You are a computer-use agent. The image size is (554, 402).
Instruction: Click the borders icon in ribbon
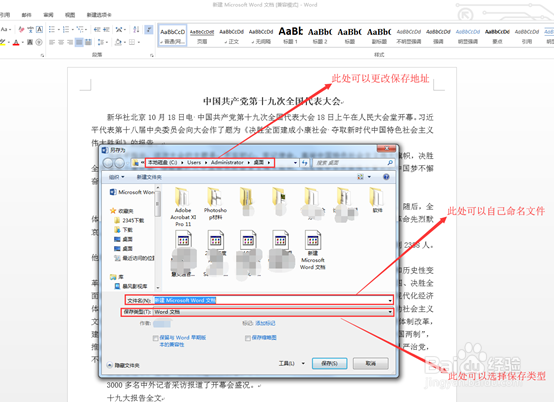[132, 42]
